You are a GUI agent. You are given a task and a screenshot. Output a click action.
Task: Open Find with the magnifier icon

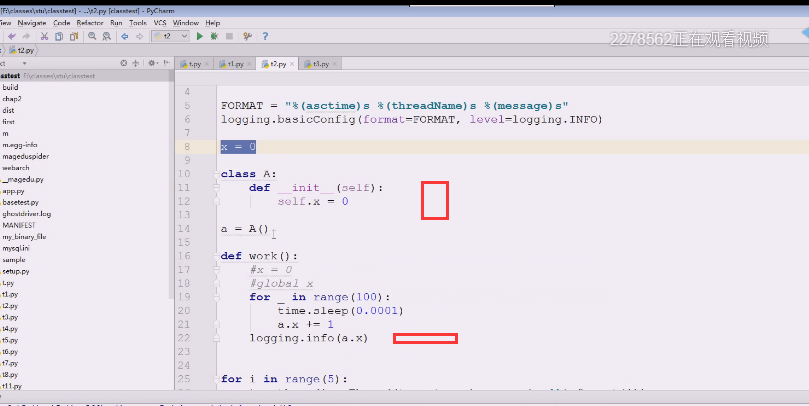point(92,36)
